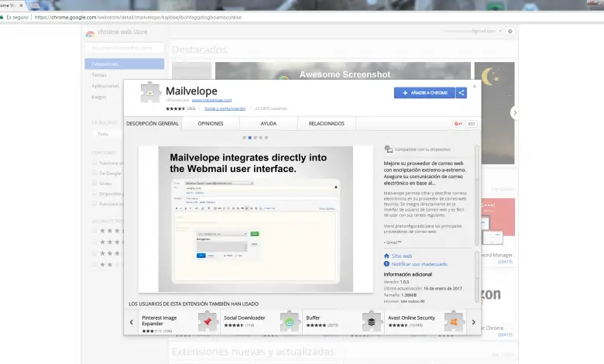
Task: Toggle the De Google checkbox
Action: click(94, 173)
